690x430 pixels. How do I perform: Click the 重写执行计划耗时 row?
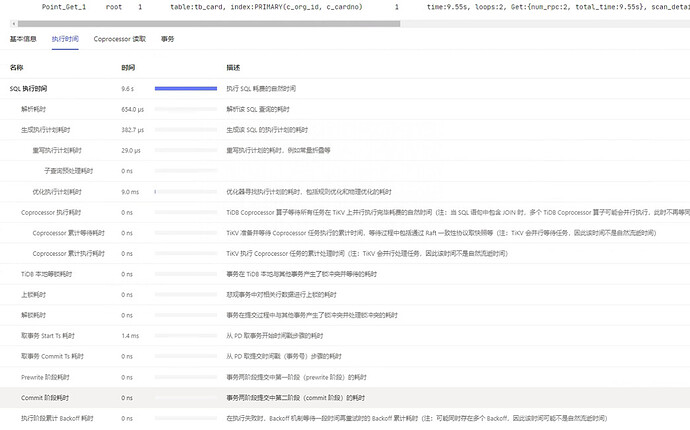click(56, 150)
